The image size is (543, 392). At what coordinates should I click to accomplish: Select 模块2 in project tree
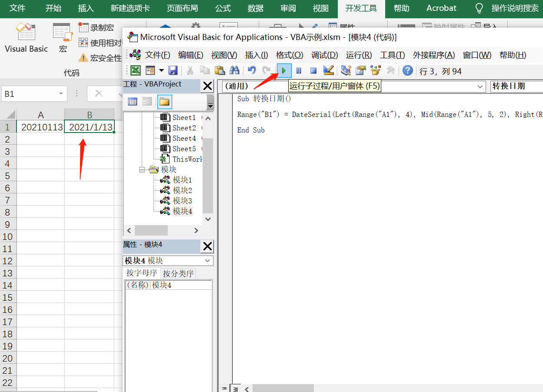(x=182, y=190)
